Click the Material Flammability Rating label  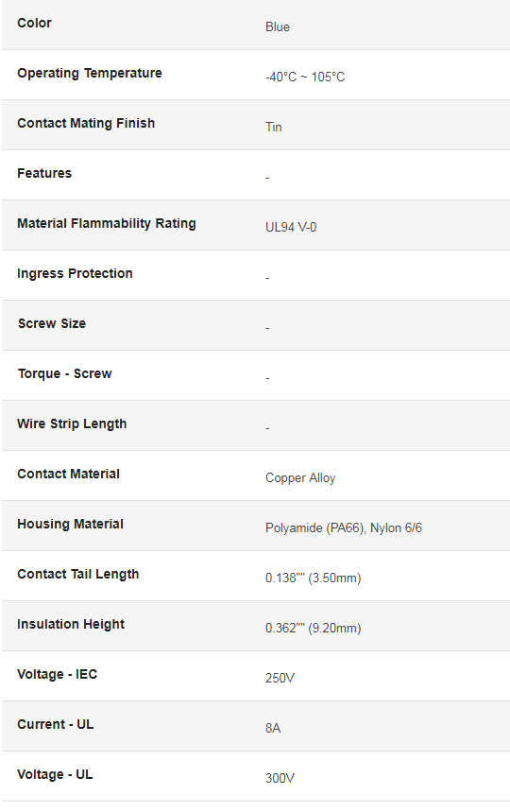tap(107, 224)
